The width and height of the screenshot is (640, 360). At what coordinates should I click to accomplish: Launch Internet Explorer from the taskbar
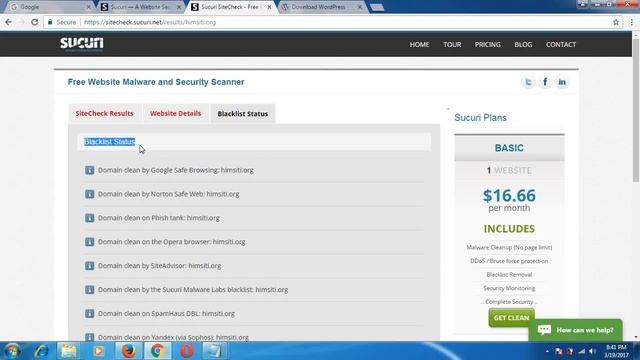point(41,351)
